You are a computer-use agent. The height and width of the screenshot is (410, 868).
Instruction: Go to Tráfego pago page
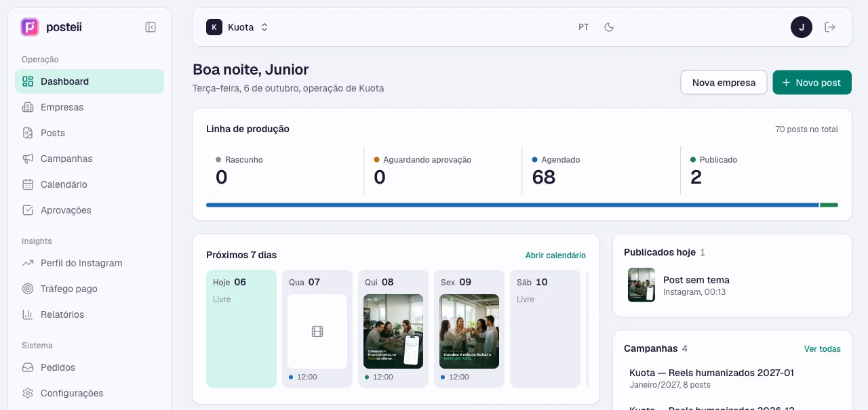pyautogui.click(x=90, y=289)
